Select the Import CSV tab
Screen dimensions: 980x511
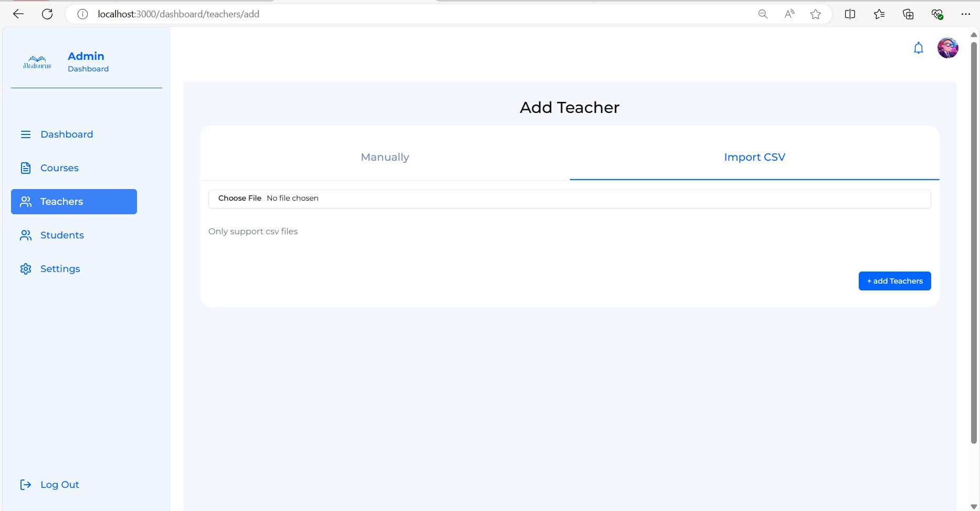pos(754,157)
